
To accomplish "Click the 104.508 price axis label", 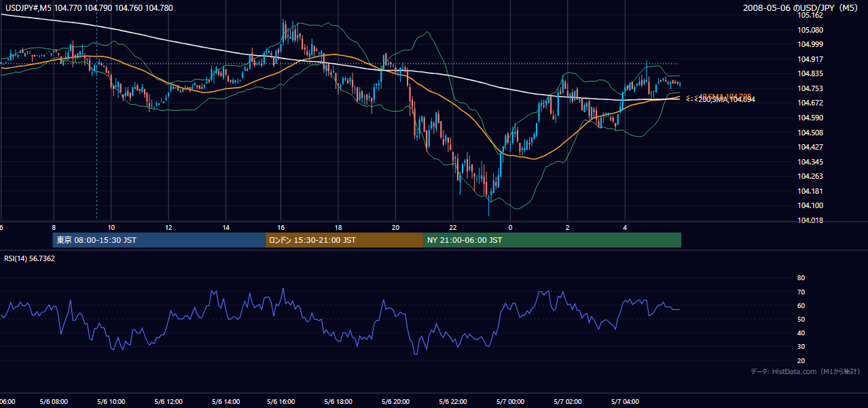I will pos(810,133).
